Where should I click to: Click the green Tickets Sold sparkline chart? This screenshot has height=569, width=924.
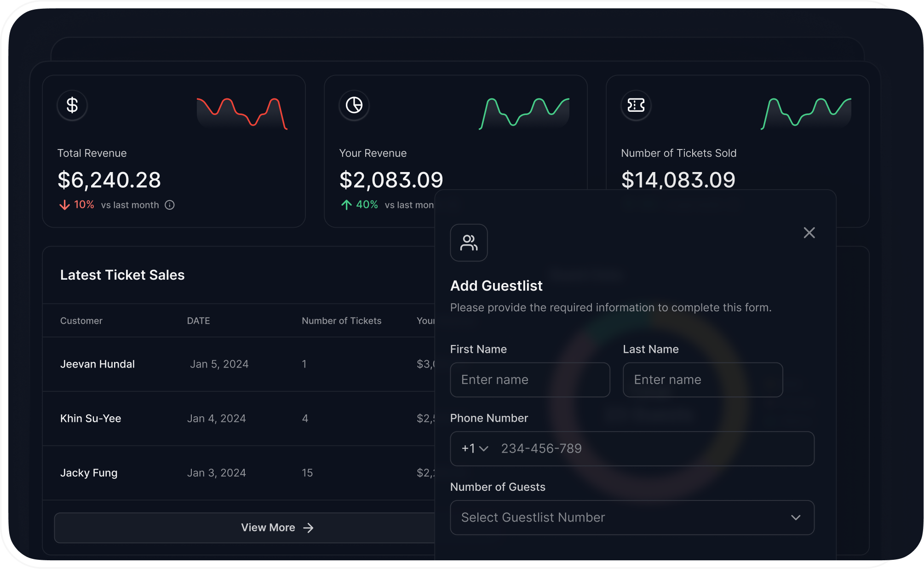tap(806, 113)
